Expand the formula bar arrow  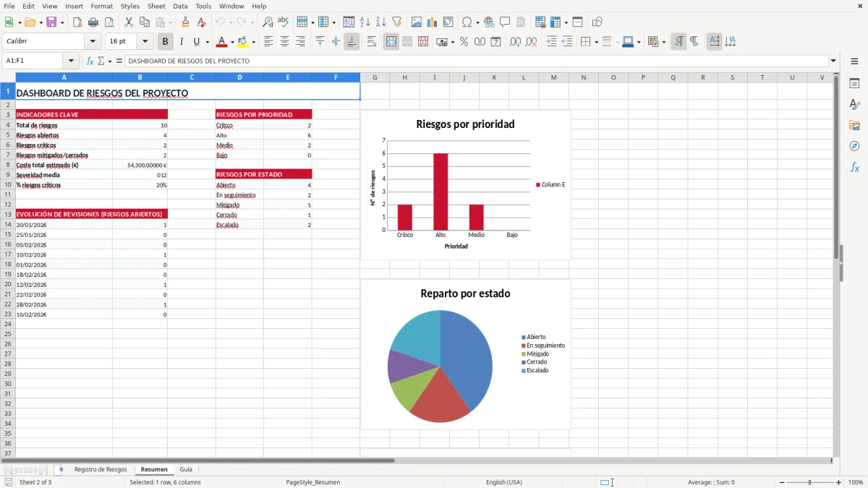tap(833, 61)
